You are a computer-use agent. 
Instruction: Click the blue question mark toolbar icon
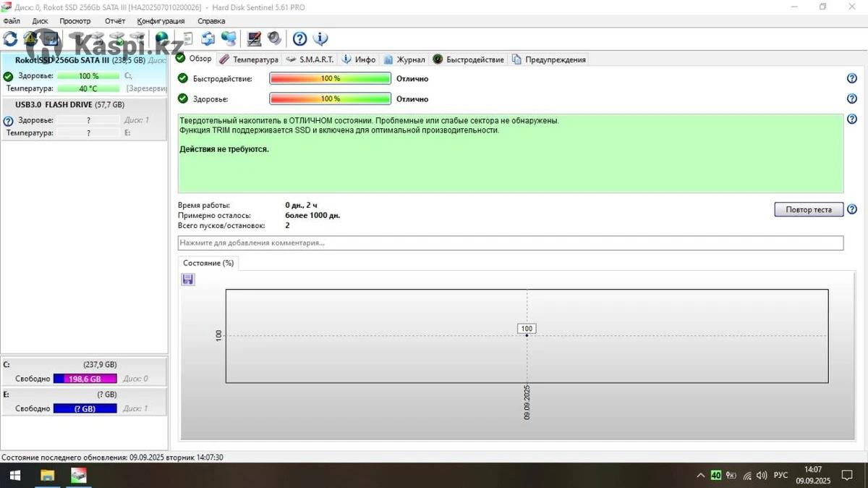click(299, 38)
